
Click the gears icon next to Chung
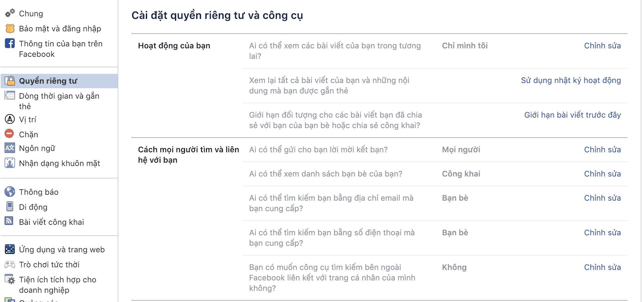pyautogui.click(x=10, y=13)
